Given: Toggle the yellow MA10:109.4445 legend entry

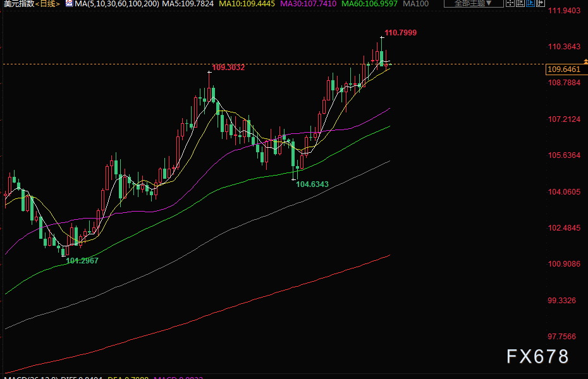Looking at the screenshot, I should click(243, 4).
